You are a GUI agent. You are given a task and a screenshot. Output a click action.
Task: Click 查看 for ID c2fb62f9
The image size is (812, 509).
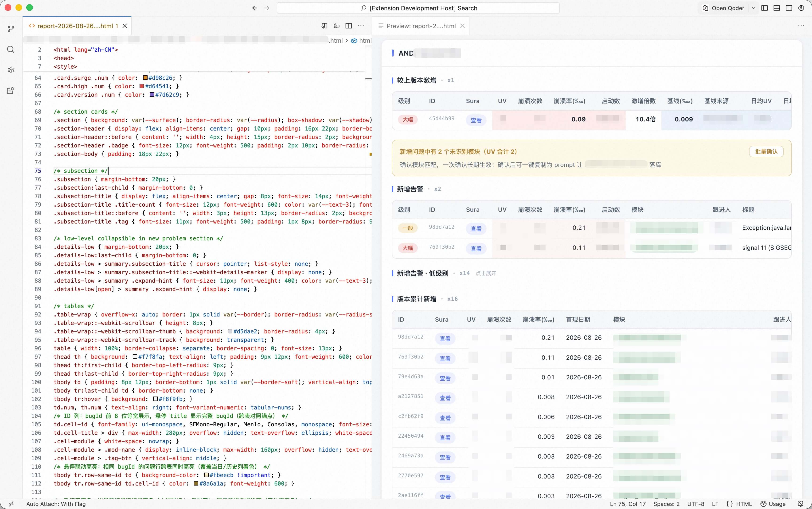[445, 418]
